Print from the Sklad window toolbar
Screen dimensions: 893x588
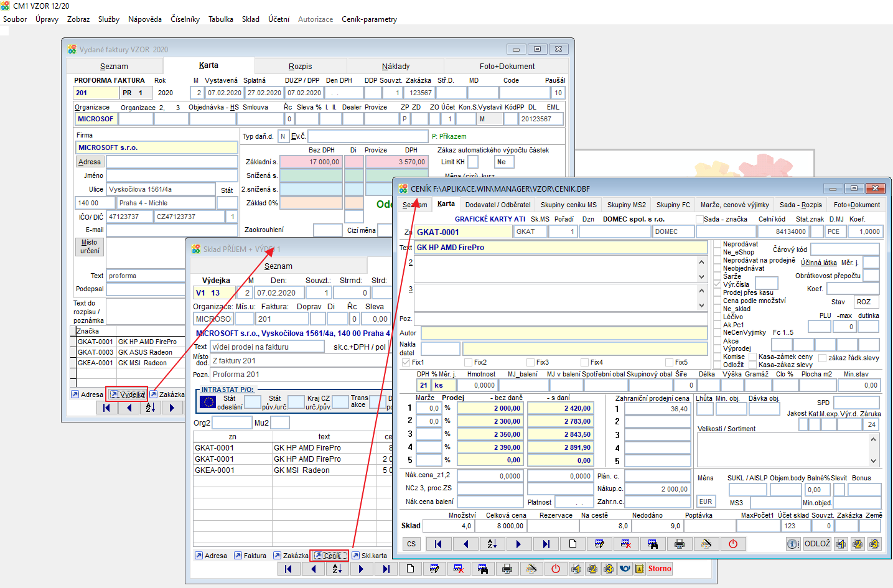click(507, 569)
